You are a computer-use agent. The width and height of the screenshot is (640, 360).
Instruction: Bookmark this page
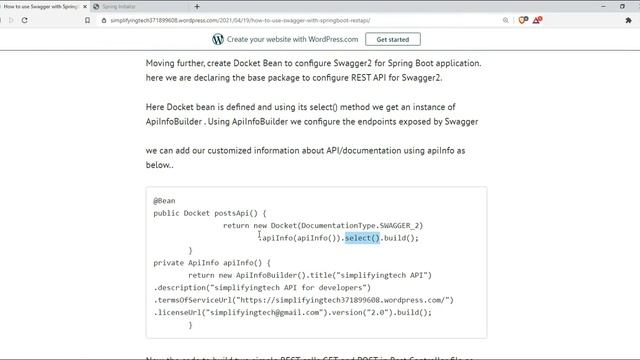[87, 20]
